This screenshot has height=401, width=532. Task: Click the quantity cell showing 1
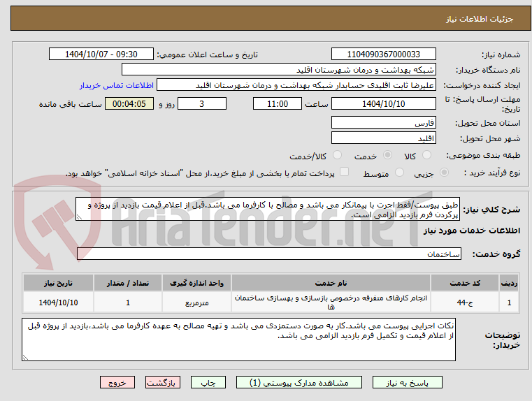coord(128,302)
